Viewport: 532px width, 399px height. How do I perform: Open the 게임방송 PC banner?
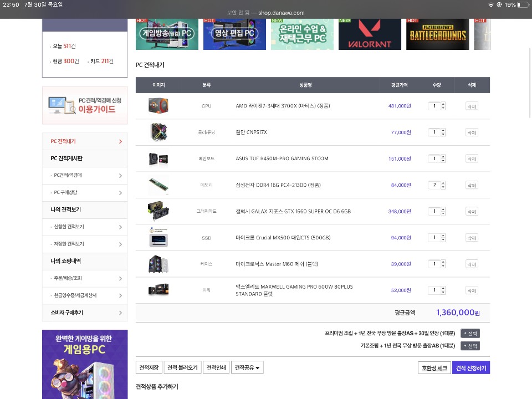pos(167,34)
